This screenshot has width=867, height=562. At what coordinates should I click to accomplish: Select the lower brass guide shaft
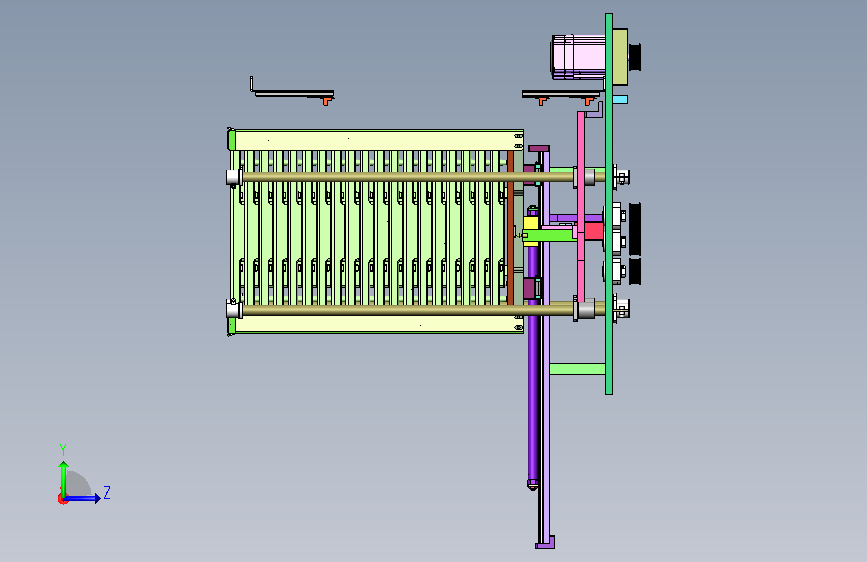click(406, 310)
